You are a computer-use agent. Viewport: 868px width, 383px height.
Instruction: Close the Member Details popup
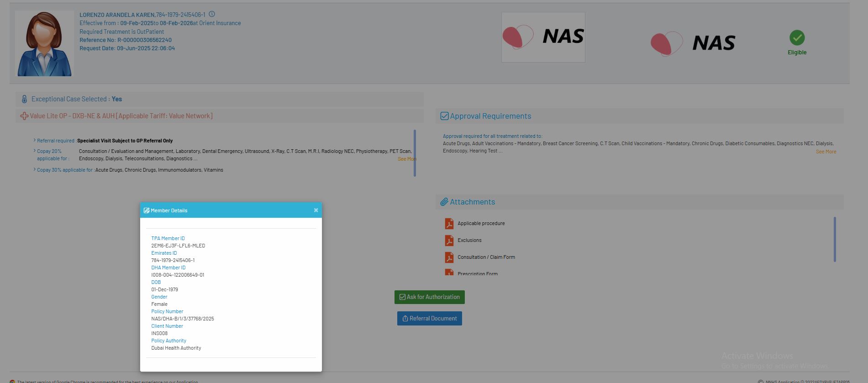click(x=316, y=210)
